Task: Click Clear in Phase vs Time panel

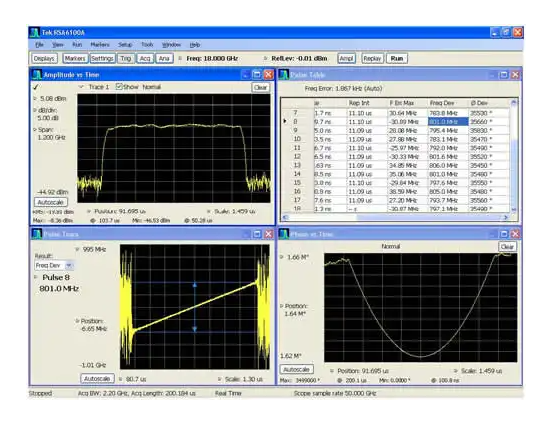Action: [x=507, y=247]
